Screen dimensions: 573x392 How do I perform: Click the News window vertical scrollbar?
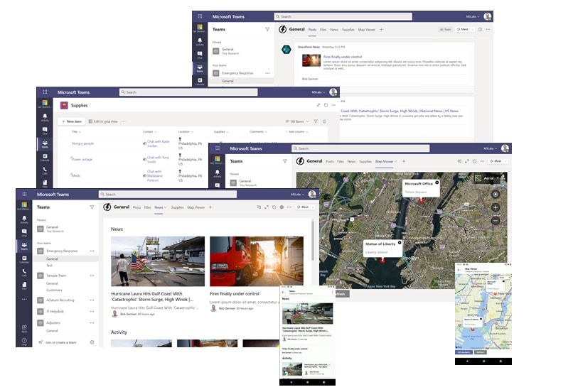coord(313,240)
